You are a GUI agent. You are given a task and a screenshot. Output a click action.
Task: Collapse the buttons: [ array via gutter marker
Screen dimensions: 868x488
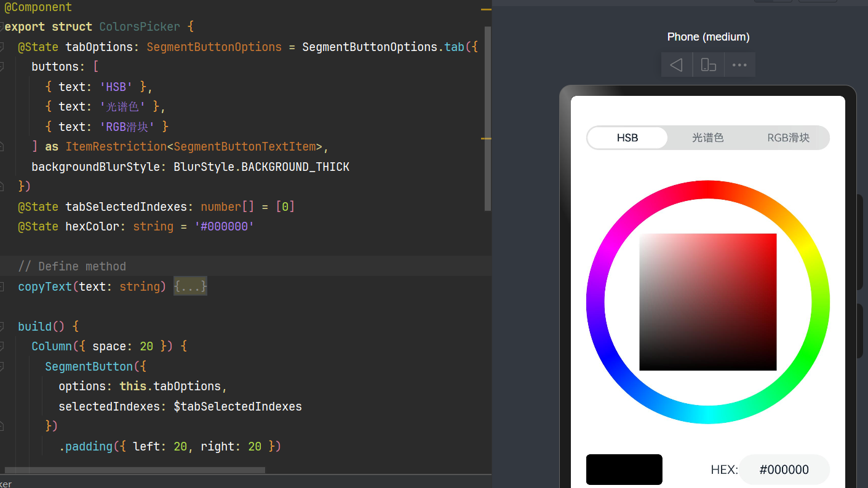pos(2,67)
